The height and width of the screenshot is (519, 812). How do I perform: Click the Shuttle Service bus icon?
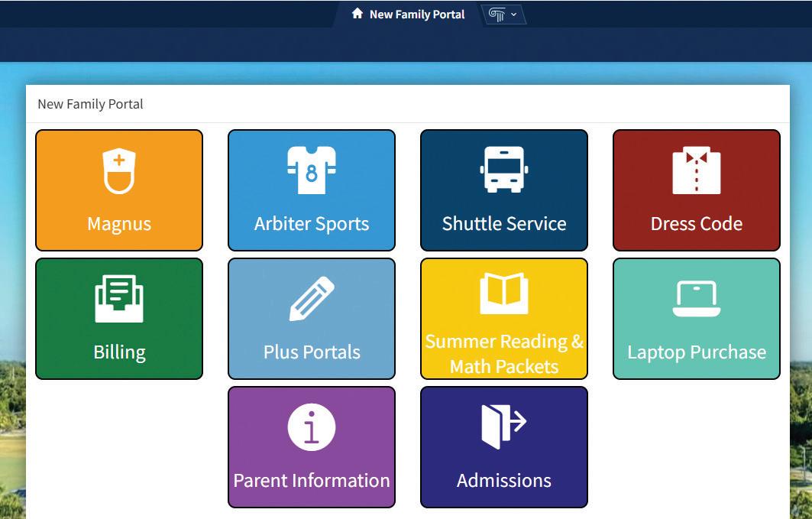[504, 170]
